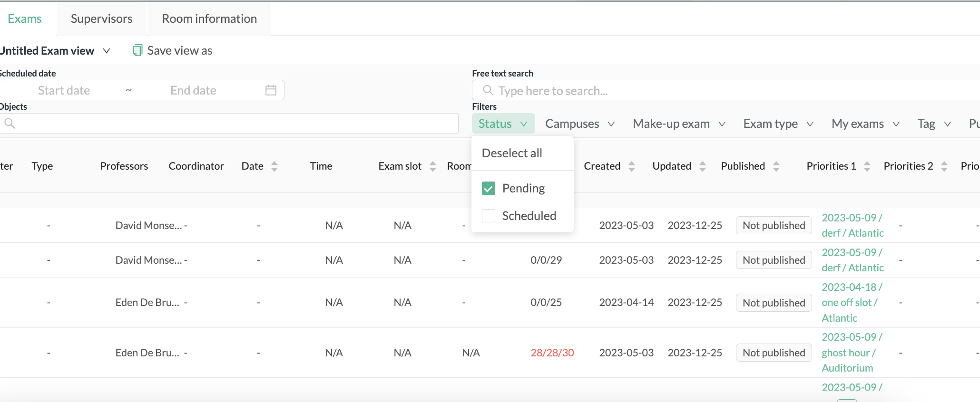Image resolution: width=980 pixels, height=402 pixels.
Task: Switch to the Supervisors tab
Action: pyautogui.click(x=102, y=19)
